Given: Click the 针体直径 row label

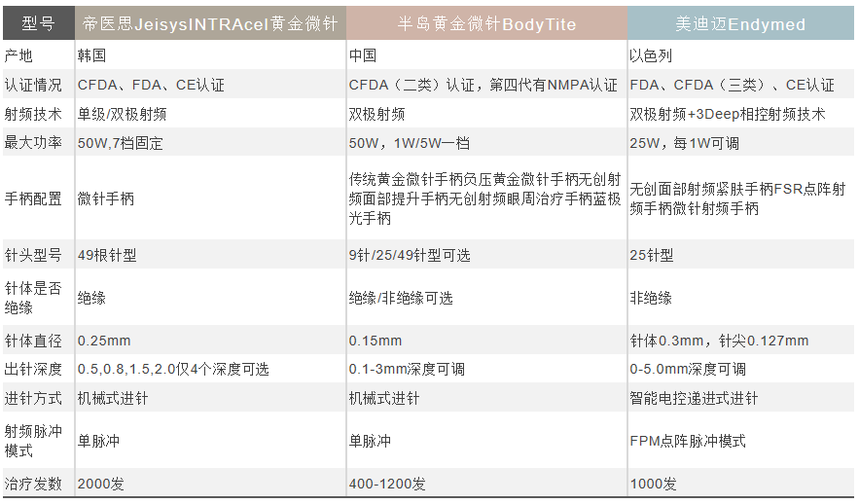Looking at the screenshot, I should pos(38,341).
